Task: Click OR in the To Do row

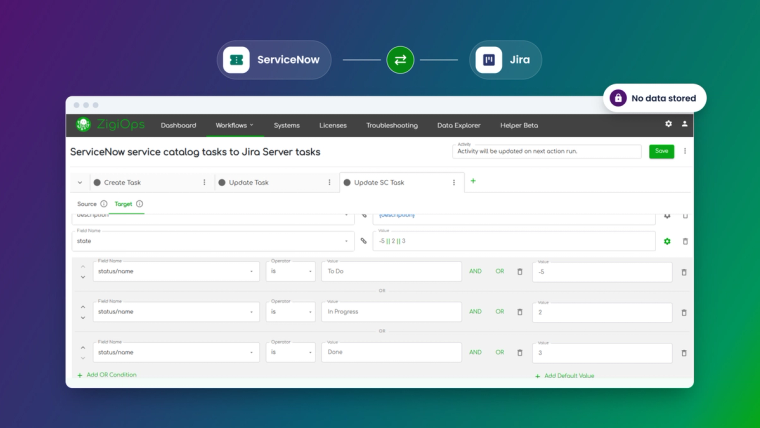Action: click(500, 271)
